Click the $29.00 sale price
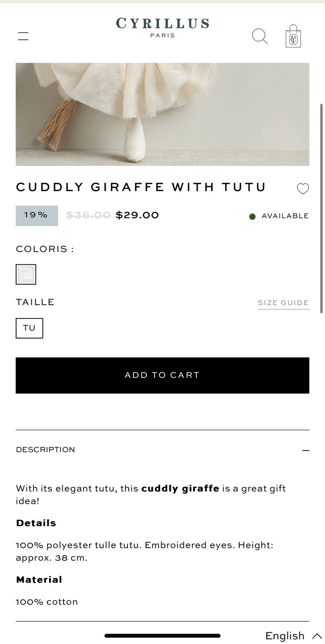The width and height of the screenshot is (325, 644). pyautogui.click(x=137, y=215)
